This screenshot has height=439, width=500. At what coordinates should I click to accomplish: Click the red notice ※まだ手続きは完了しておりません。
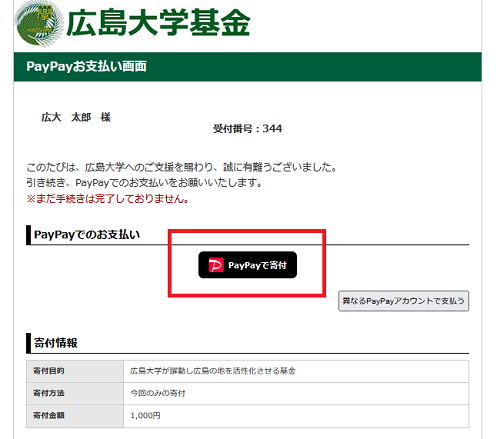pos(108,199)
